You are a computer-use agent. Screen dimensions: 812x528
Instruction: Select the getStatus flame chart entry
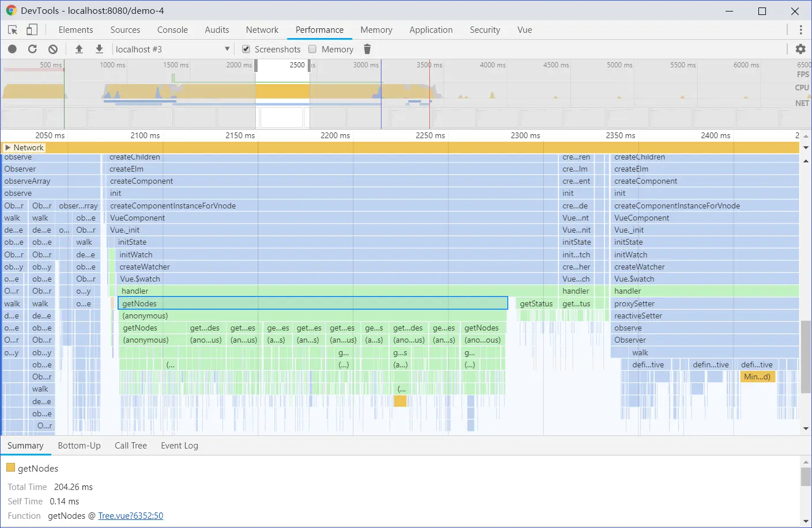point(536,304)
